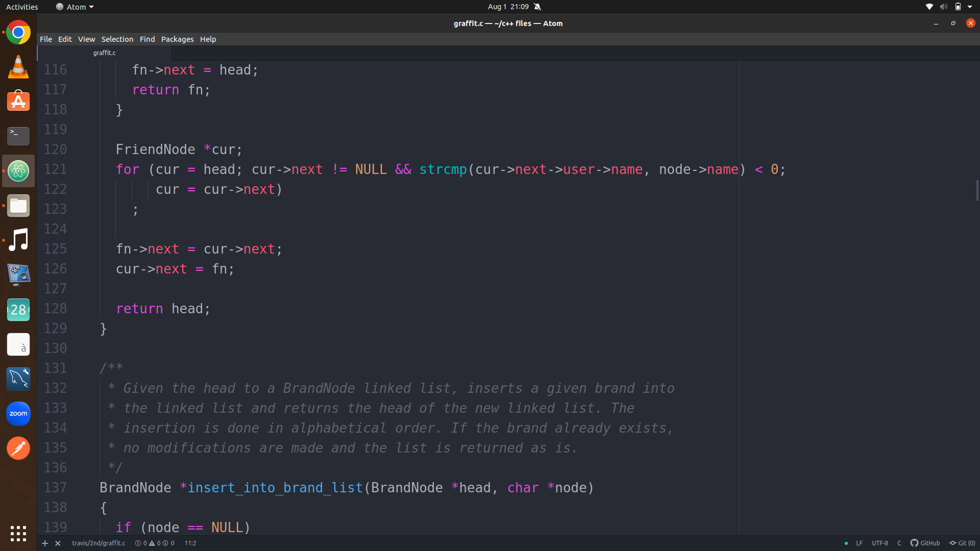Click line number 137 in gutter
980x551 pixels.
(x=55, y=488)
